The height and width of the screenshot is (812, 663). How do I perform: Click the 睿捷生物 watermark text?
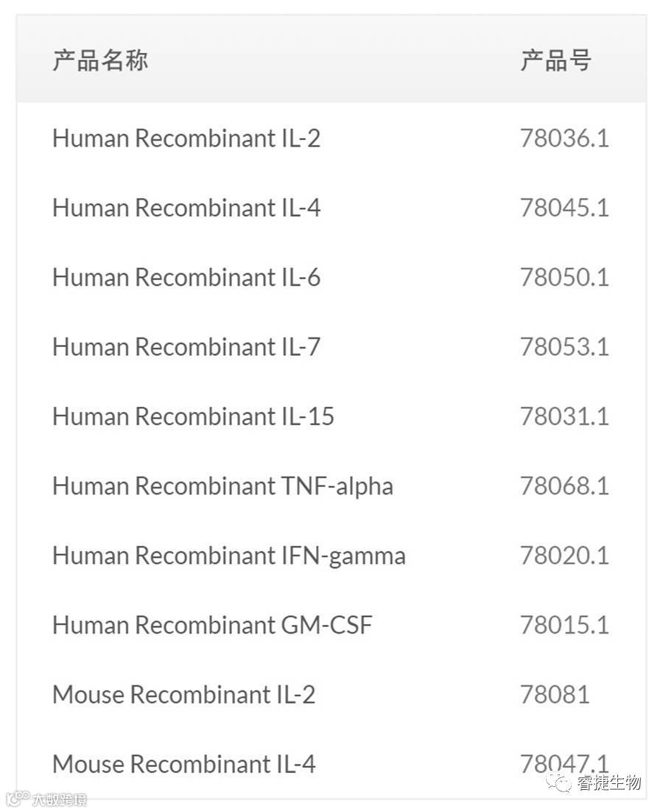(608, 783)
